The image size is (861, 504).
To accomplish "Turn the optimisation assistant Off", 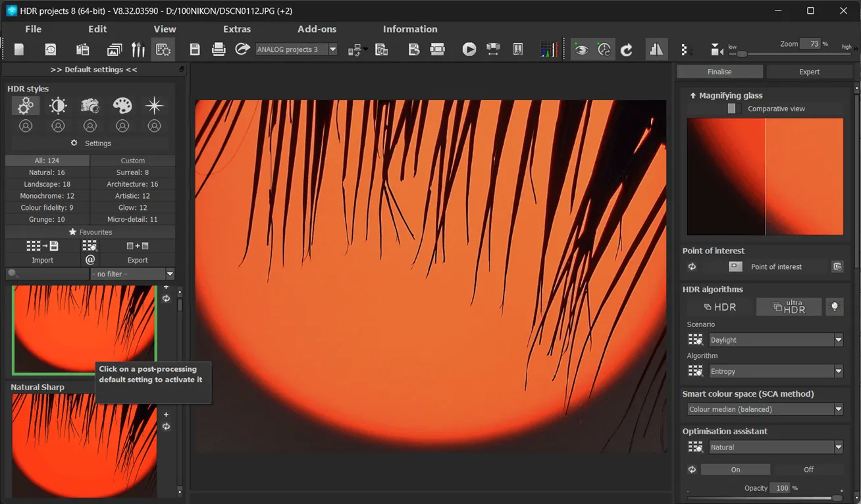I will [808, 469].
